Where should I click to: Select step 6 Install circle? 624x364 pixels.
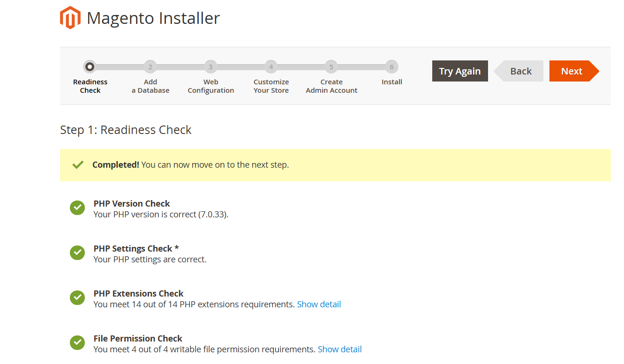click(x=392, y=67)
